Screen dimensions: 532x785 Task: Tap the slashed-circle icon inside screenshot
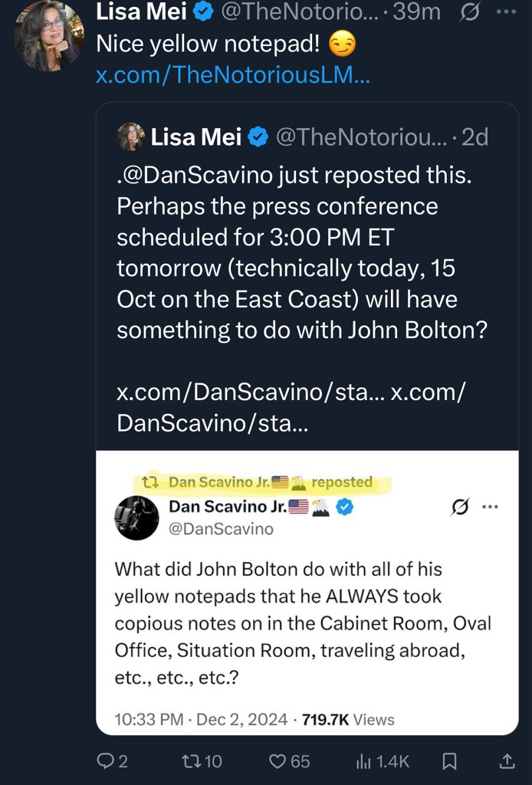(x=461, y=507)
